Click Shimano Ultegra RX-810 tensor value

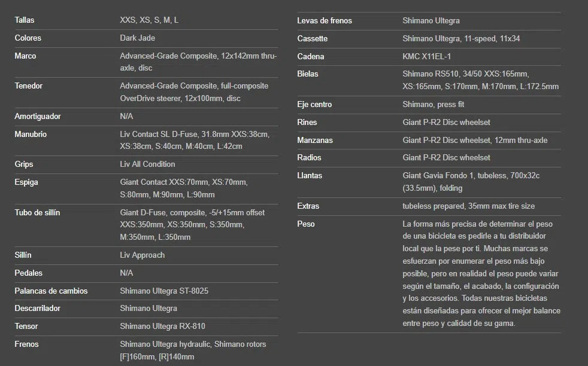pos(162,327)
